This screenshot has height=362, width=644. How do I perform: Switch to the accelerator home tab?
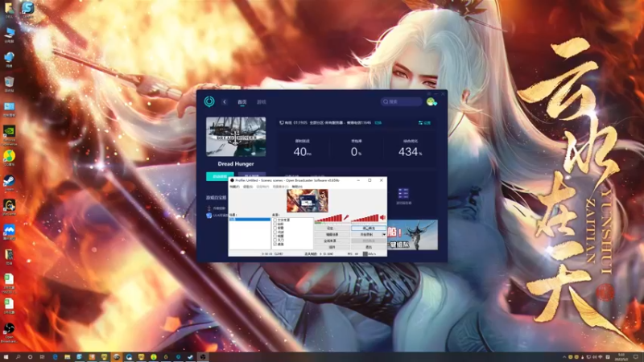(x=242, y=102)
